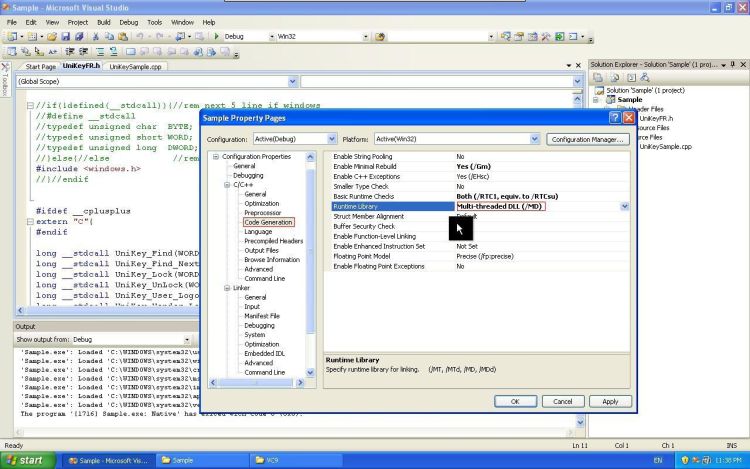Click the Cancel button in Property Pages
Viewport: 750px width, 469px height.
[x=563, y=402]
